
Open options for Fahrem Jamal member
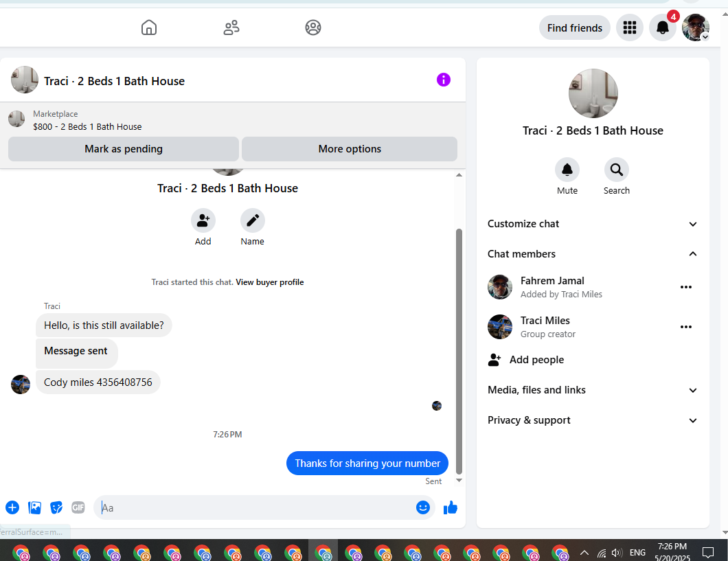point(685,287)
